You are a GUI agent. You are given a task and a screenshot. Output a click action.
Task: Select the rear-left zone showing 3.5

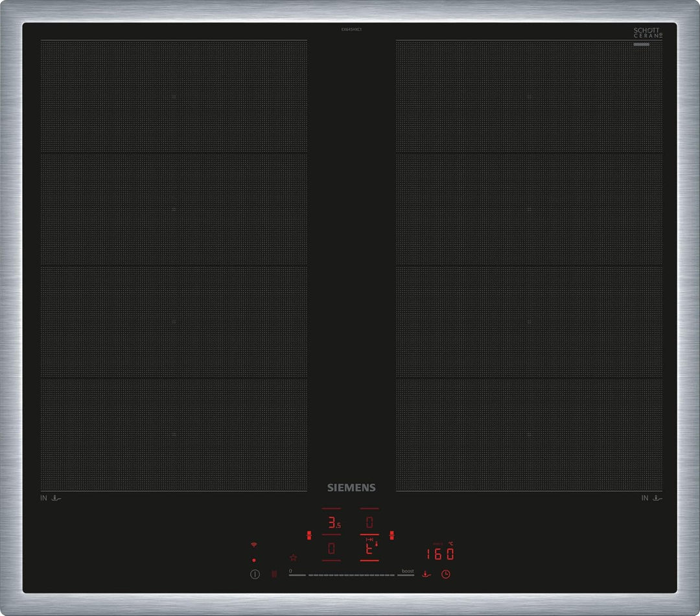pos(332,523)
